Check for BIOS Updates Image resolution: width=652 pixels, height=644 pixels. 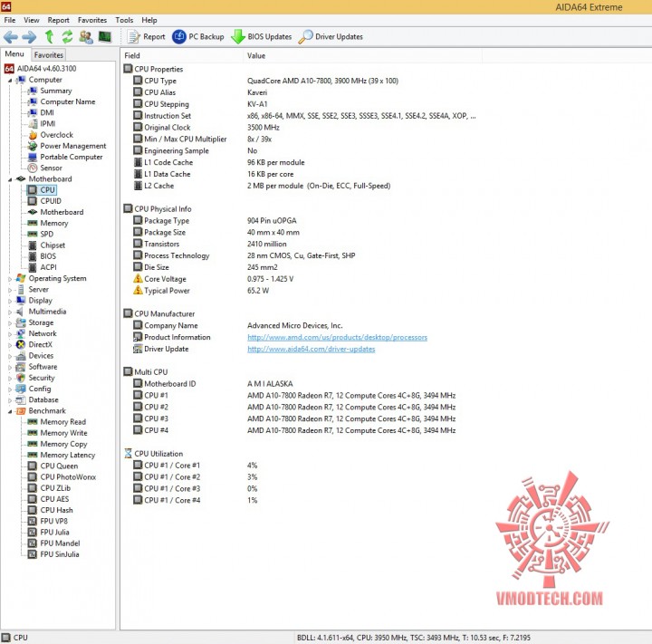[x=262, y=36]
